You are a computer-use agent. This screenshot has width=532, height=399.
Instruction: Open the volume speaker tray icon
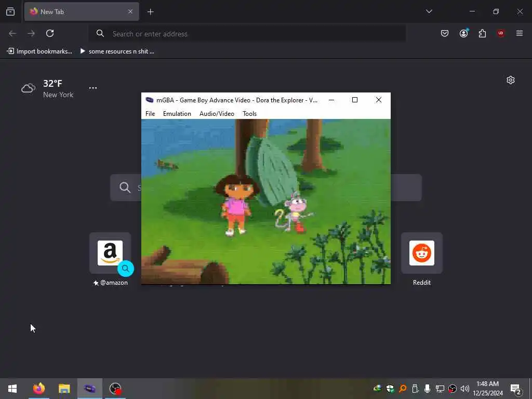464,389
